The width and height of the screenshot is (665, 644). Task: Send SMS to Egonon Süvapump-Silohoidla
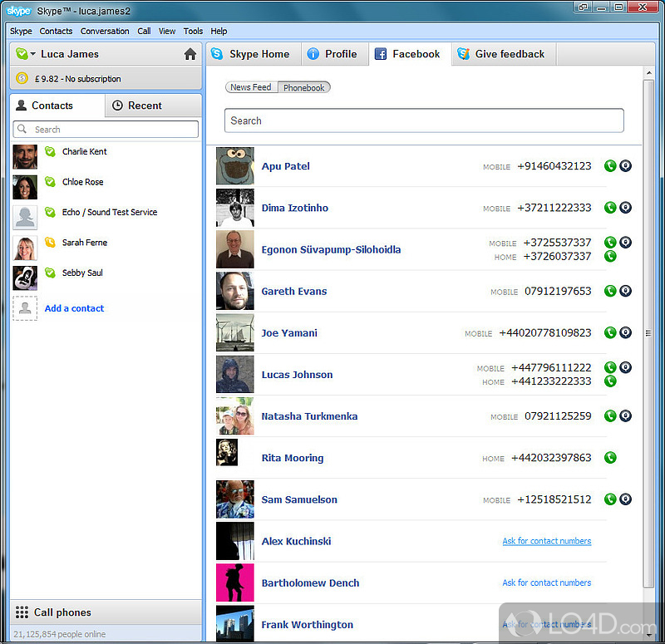pyautogui.click(x=626, y=242)
